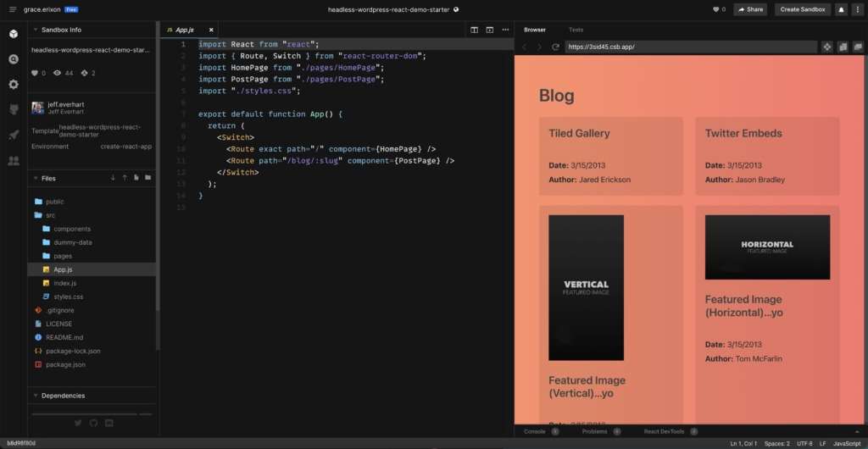868x449 pixels.
Task: Open the notifications bell
Action: click(x=842, y=9)
